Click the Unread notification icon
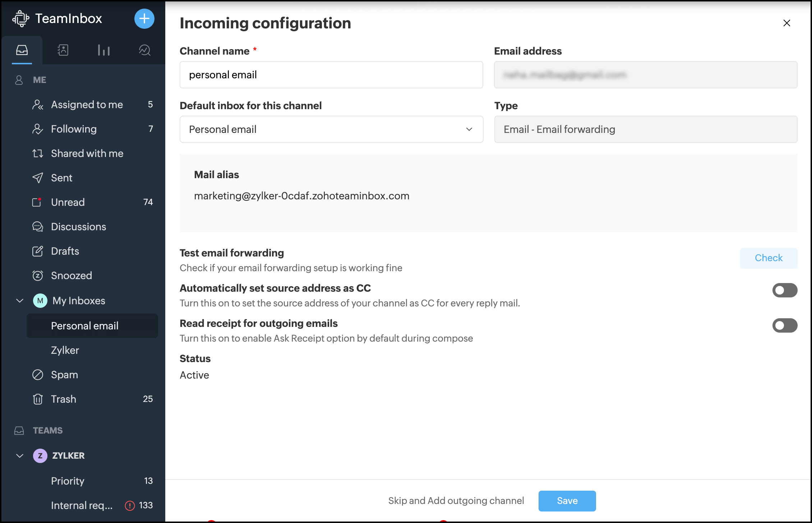 click(37, 202)
